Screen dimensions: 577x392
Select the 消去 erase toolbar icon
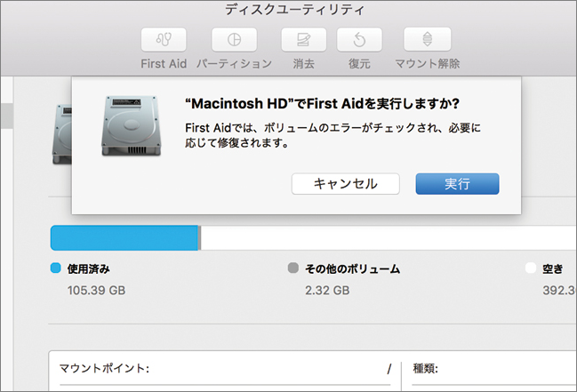[x=303, y=39]
